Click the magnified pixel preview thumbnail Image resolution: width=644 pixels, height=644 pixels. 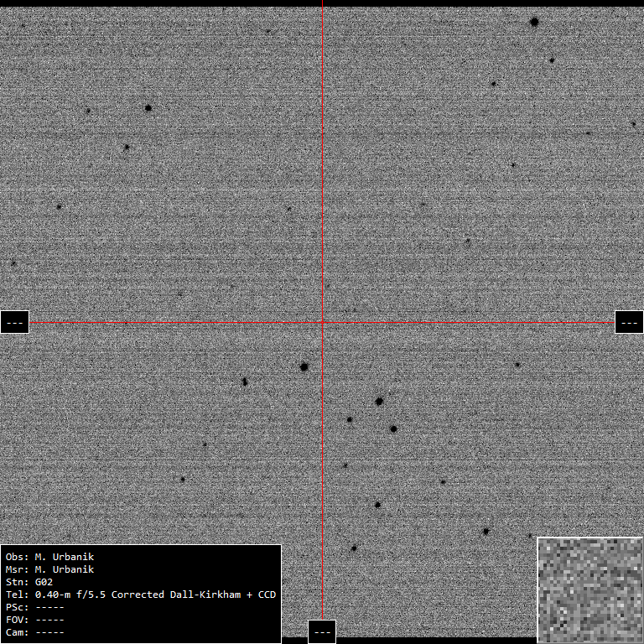[590, 590]
